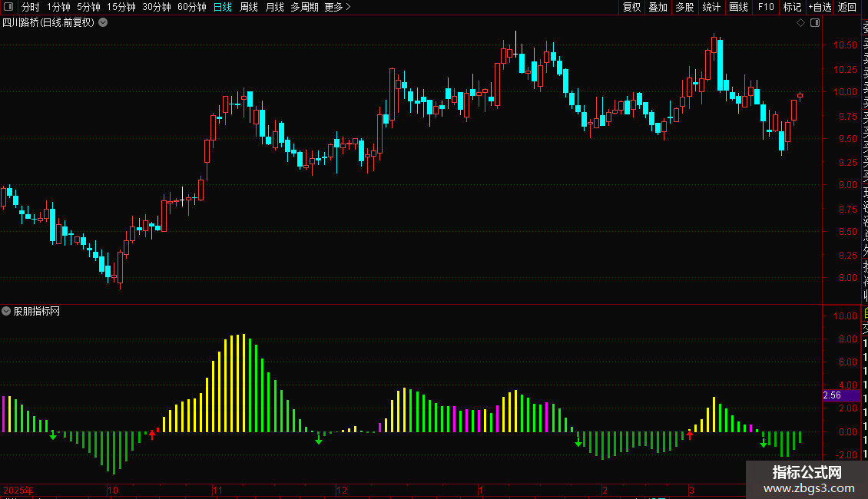Click the 四川路桥(日线.前复权) chart title
The width and height of the screenshot is (868, 499).
click(48, 23)
